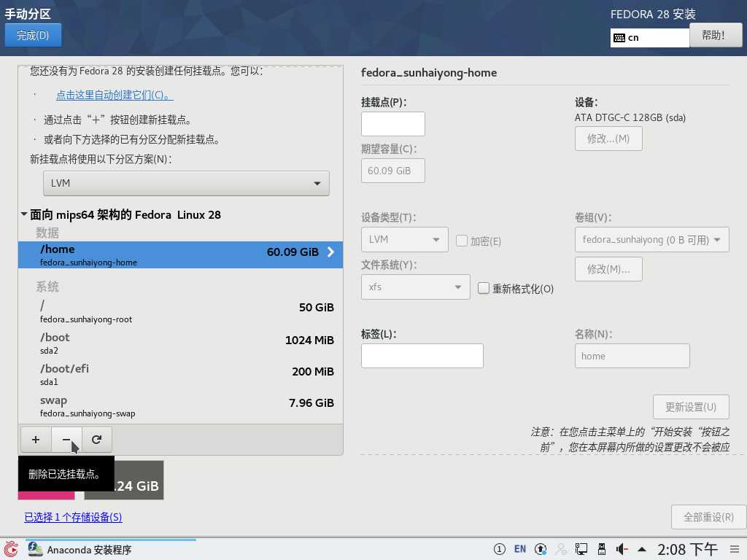Collapse the Fedora Linux 28 mips64 tree
747x560 pixels.
tap(24, 214)
